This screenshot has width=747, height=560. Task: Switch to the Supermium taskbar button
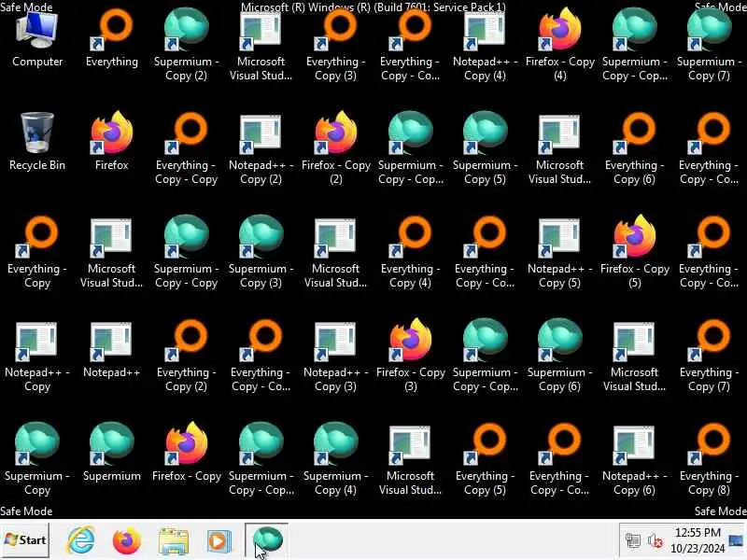(x=267, y=540)
